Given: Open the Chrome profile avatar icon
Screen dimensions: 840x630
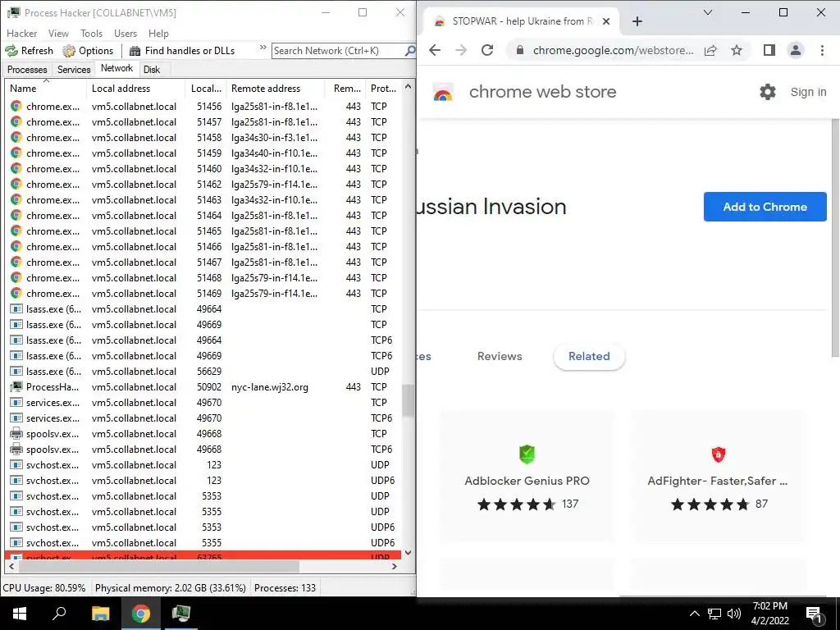Looking at the screenshot, I should coord(796,50).
